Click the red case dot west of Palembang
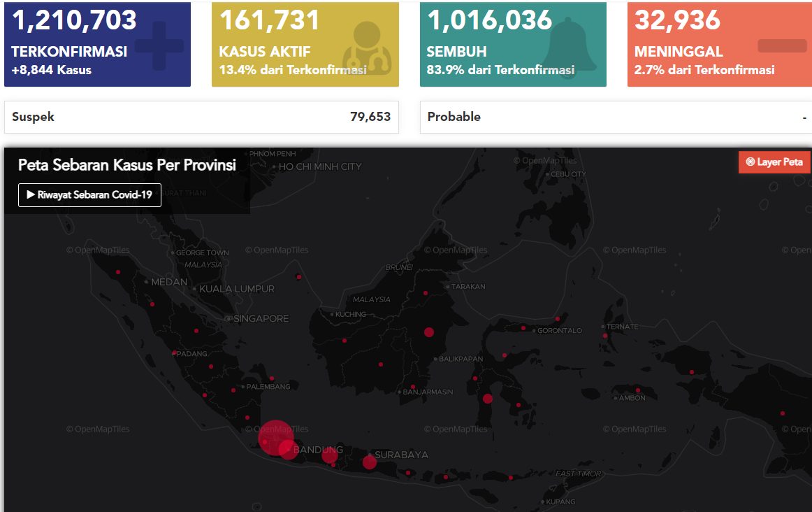Image resolution: width=812 pixels, height=512 pixels. tap(233, 390)
